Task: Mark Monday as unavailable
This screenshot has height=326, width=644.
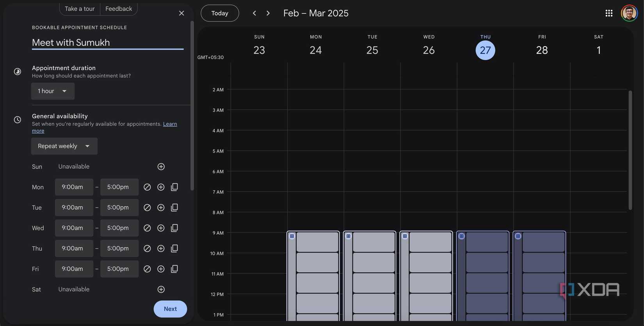Action: pos(147,187)
